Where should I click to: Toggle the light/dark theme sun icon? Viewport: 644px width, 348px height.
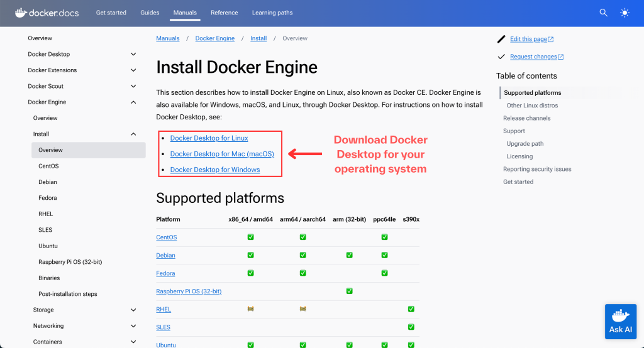(625, 13)
